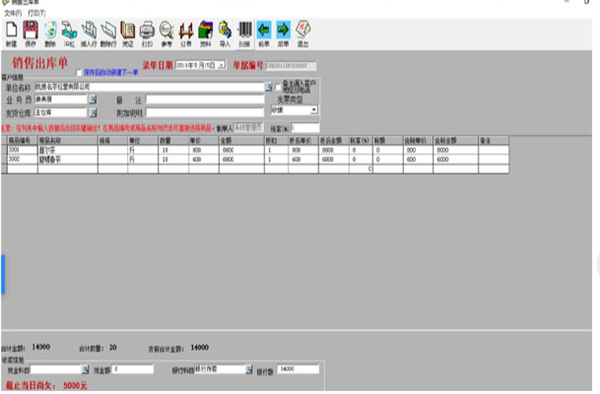Tick the checkbox right of the 单位名称 field
The width and height of the screenshot is (600, 394).
click(278, 87)
